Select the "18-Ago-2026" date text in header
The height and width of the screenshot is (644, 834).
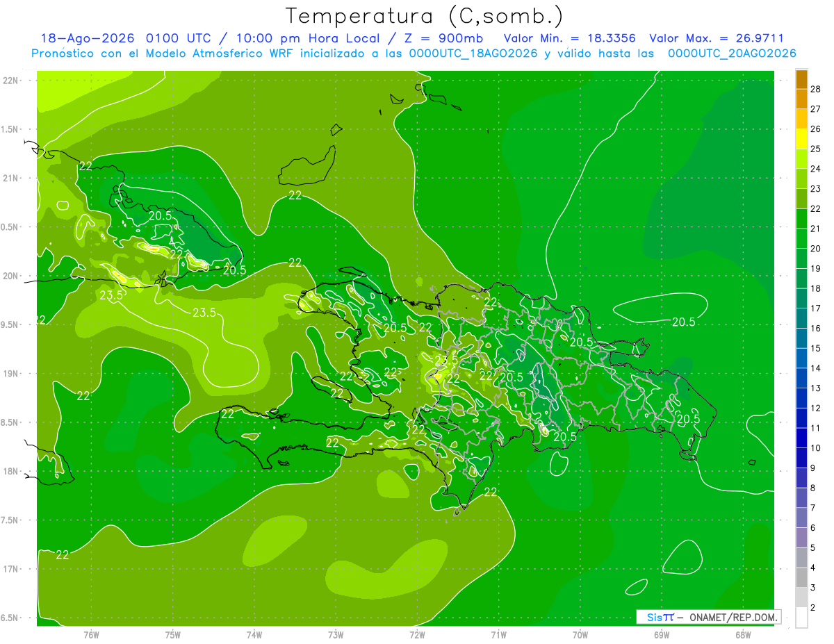pyautogui.click(x=88, y=38)
